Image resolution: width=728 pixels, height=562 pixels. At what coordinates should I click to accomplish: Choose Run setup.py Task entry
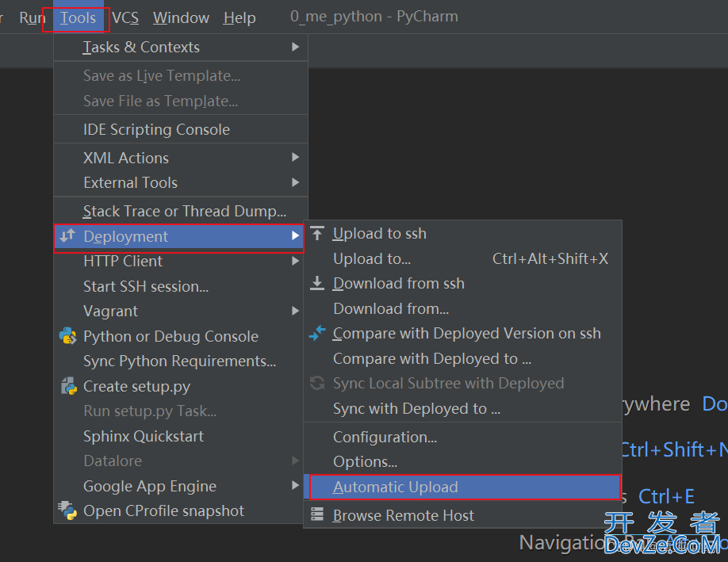click(x=179, y=411)
